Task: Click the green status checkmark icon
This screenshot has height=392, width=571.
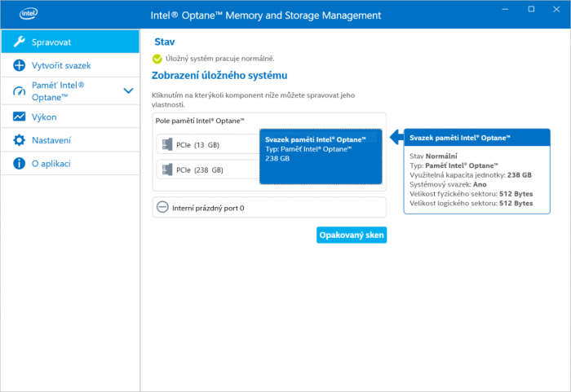Action: pos(157,59)
